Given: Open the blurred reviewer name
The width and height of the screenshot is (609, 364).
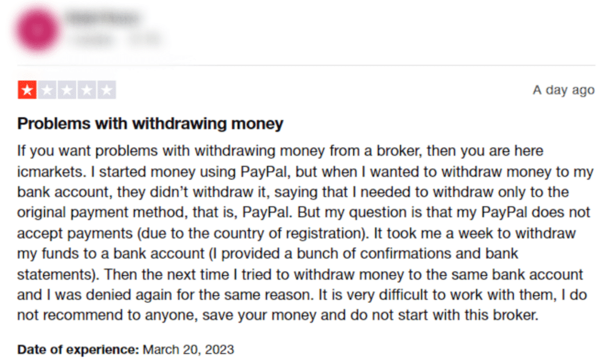Looking at the screenshot, I should 103,18.
